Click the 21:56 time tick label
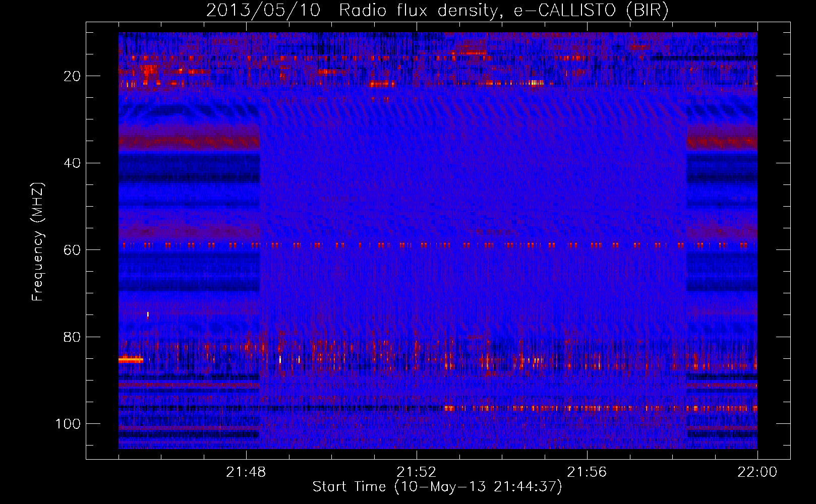This screenshot has height=504, width=816. tap(587, 472)
